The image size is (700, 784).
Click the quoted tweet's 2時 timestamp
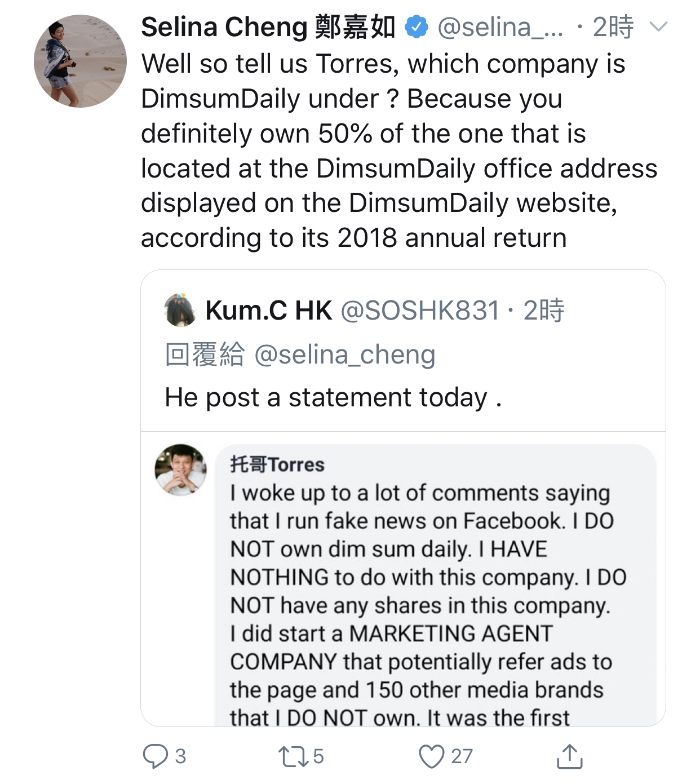tap(543, 310)
